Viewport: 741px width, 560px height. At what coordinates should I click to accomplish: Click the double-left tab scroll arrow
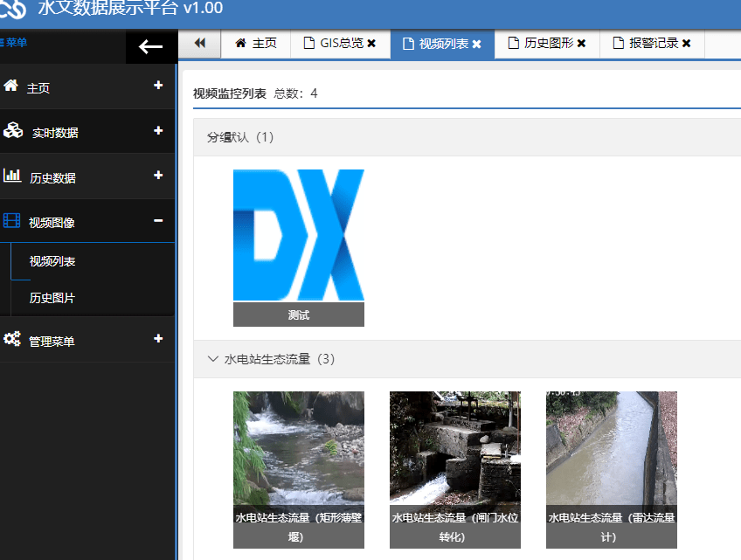click(x=200, y=43)
